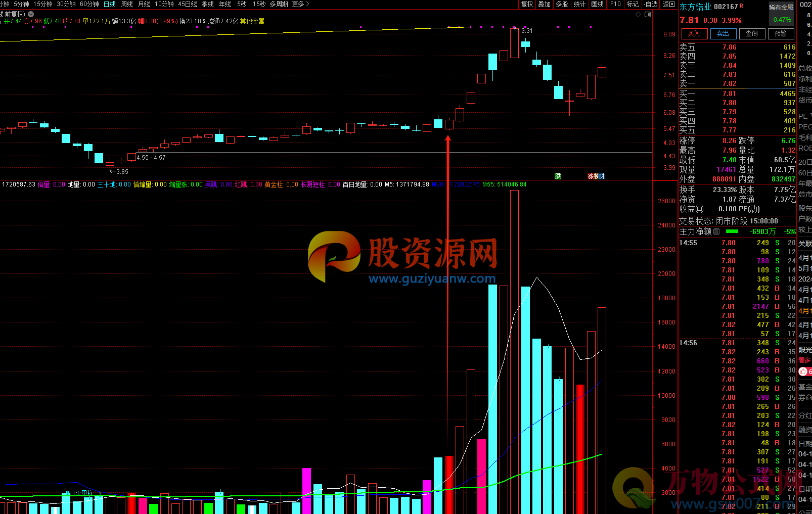Click the 叠加 overlay toolbar button
This screenshot has width=812, height=514.
coord(545,4)
